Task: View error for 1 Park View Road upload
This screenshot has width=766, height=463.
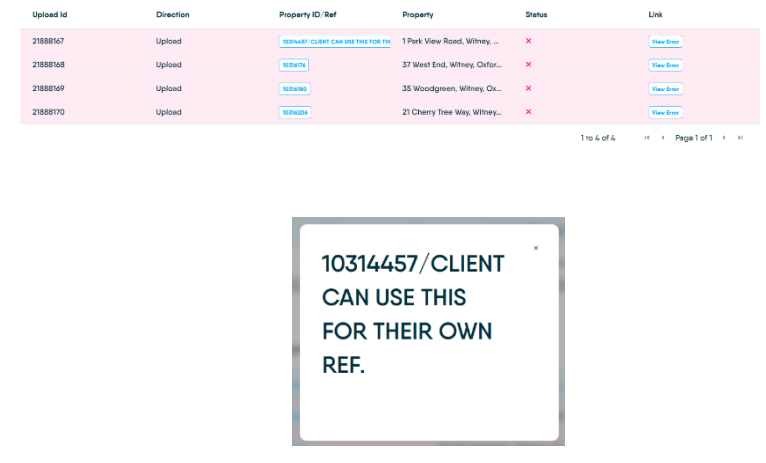Action: [x=665, y=41]
